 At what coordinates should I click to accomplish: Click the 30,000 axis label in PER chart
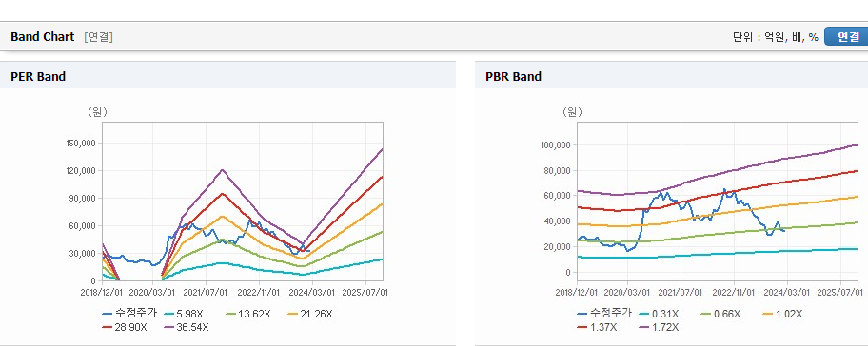(84, 253)
